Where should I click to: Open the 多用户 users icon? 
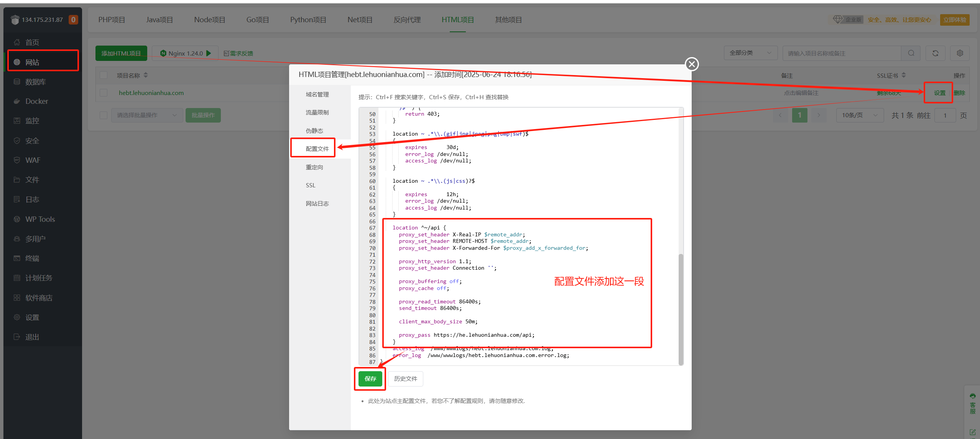[x=17, y=239]
